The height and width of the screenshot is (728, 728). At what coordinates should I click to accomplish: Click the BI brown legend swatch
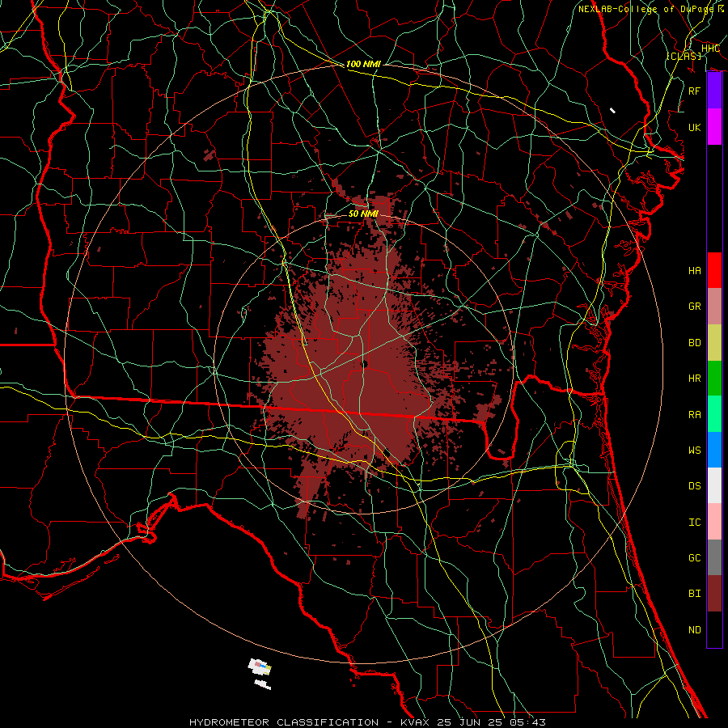tap(714, 594)
